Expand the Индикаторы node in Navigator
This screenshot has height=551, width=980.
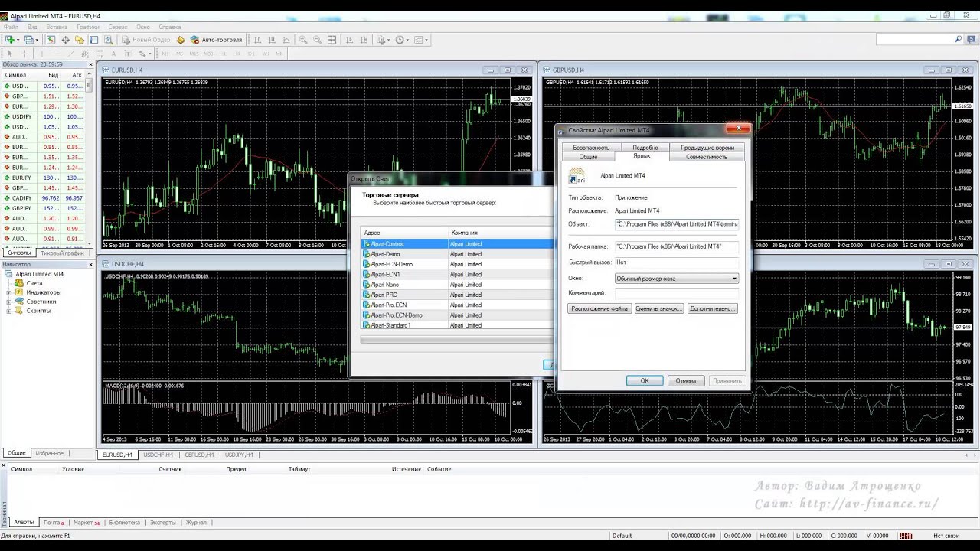[9, 292]
